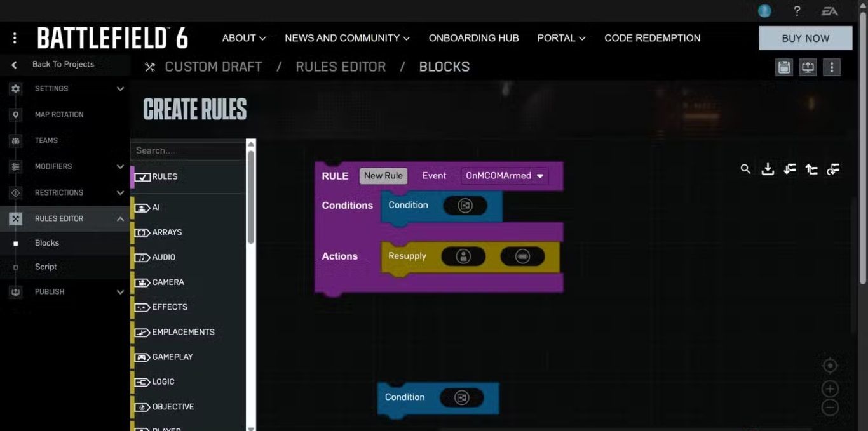This screenshot has height=431, width=868.
Task: Open the Portal menu
Action: tap(561, 38)
